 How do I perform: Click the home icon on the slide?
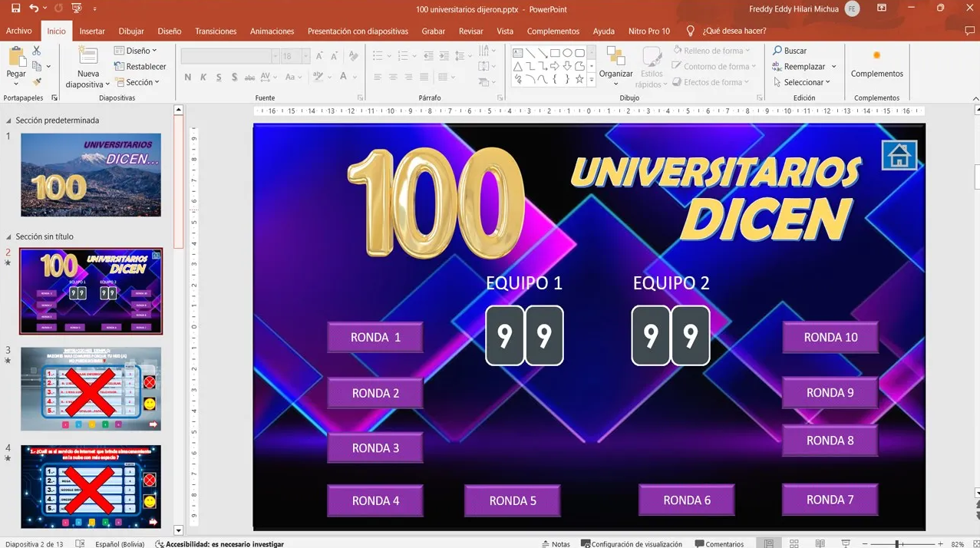899,156
